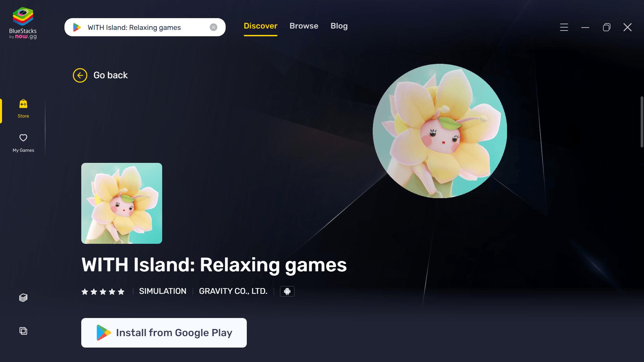Install from Google Play button

pos(164,333)
